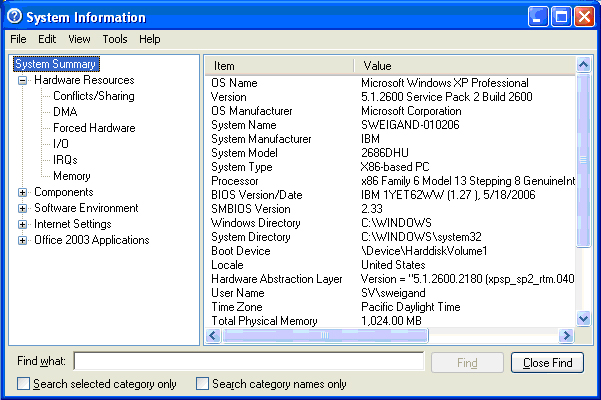Expand the Software Environment node
Screen dimensions: 601x400
(x=23, y=208)
